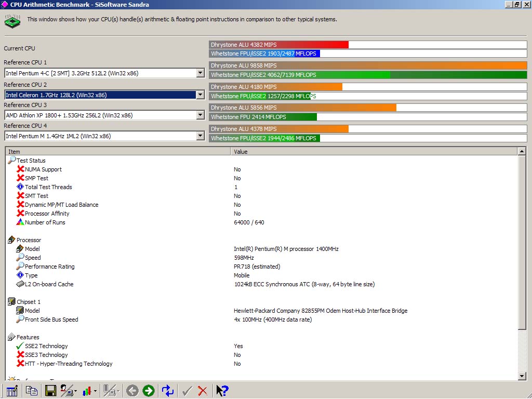The height and width of the screenshot is (399, 532).
Task: Click the grey checkmark OK icon
Action: pyautogui.click(x=187, y=391)
